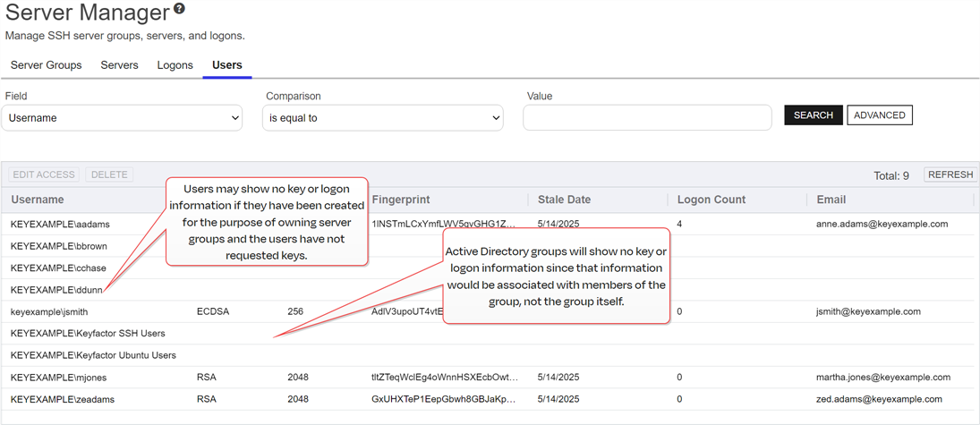
Task: Click the email jsmith@keyexample.com
Action: pos(869,311)
